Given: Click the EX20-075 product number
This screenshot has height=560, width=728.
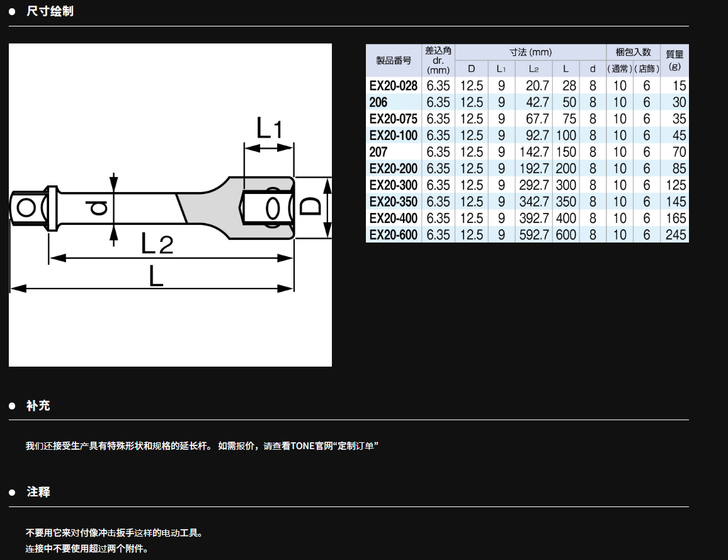Looking at the screenshot, I should tap(393, 119).
